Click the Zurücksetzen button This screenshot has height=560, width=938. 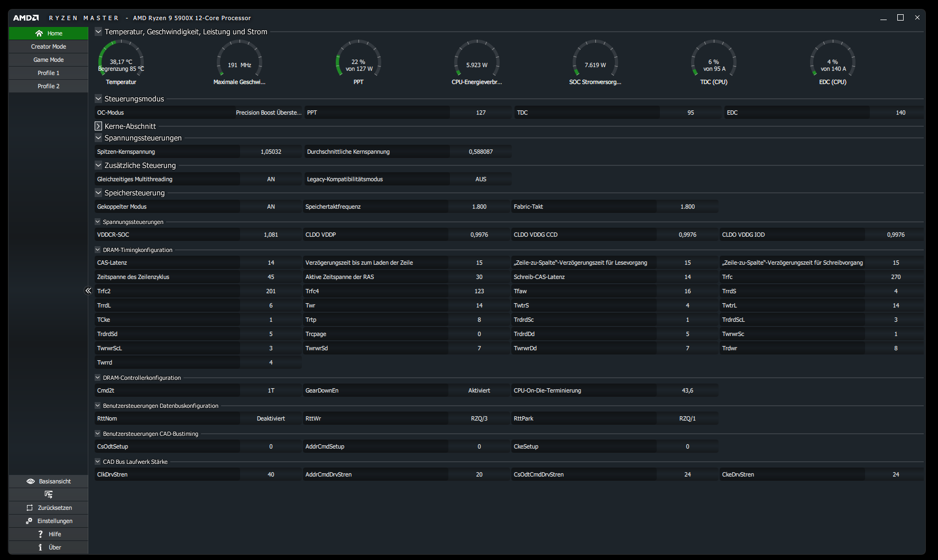(49, 508)
